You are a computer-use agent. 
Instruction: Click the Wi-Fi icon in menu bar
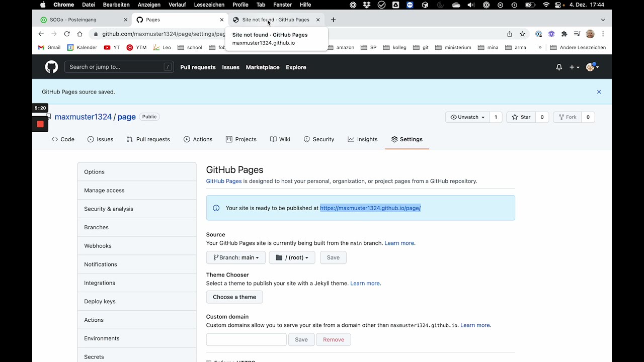click(x=546, y=5)
